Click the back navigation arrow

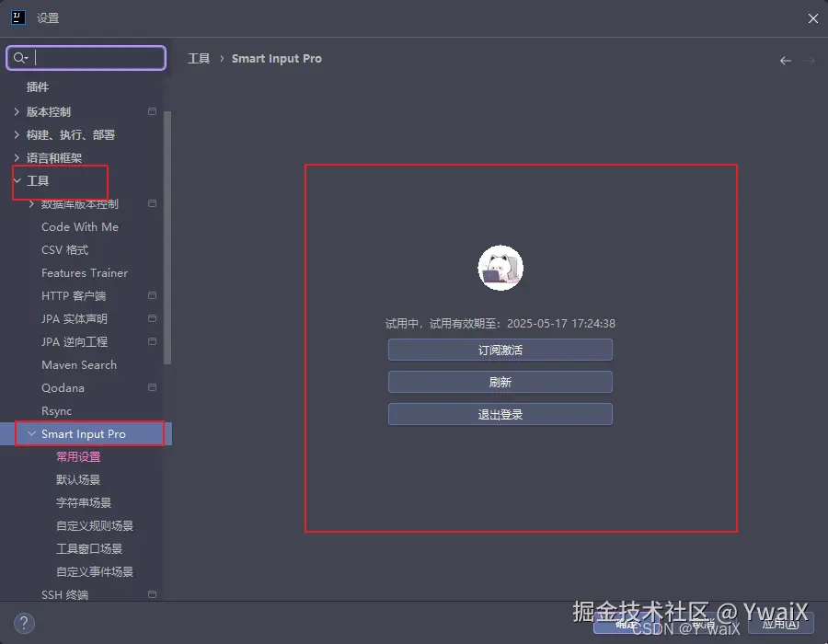785,60
